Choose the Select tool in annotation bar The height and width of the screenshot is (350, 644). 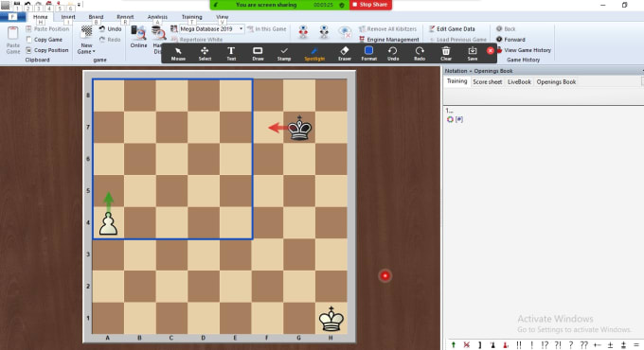coord(205,53)
